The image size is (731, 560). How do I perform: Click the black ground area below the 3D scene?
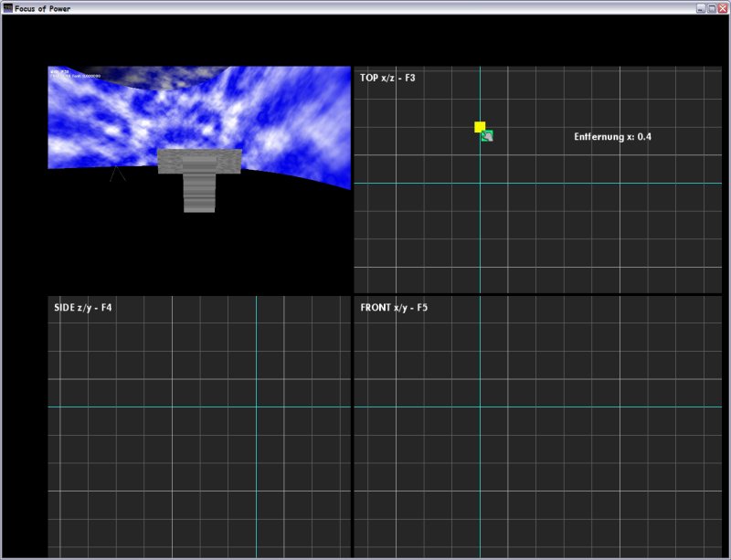[201, 256]
